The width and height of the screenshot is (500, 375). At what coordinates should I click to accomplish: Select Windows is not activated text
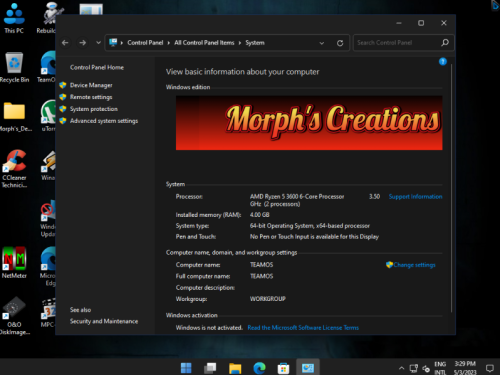[209, 328]
